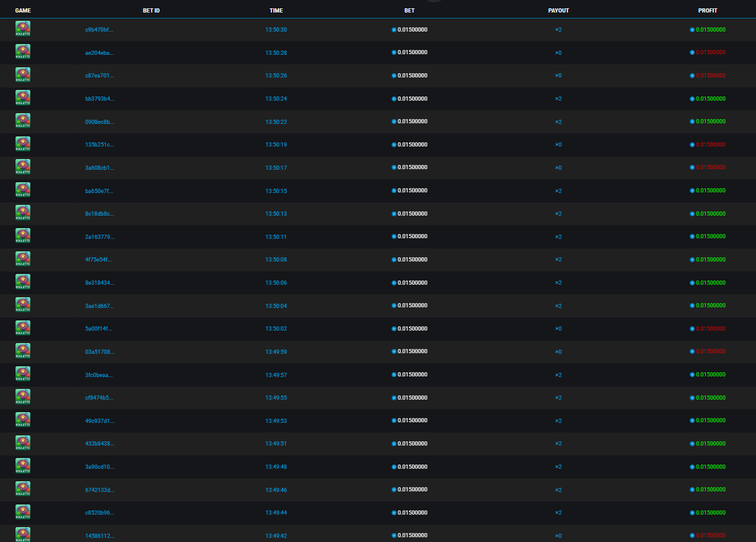Select the Roulette icon in the 13:49:59 row
756x542 pixels.
click(23, 351)
